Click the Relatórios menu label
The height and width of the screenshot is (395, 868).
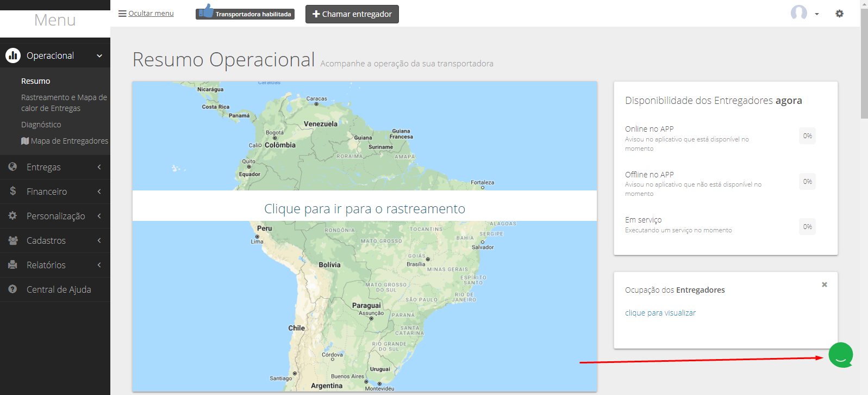click(46, 265)
